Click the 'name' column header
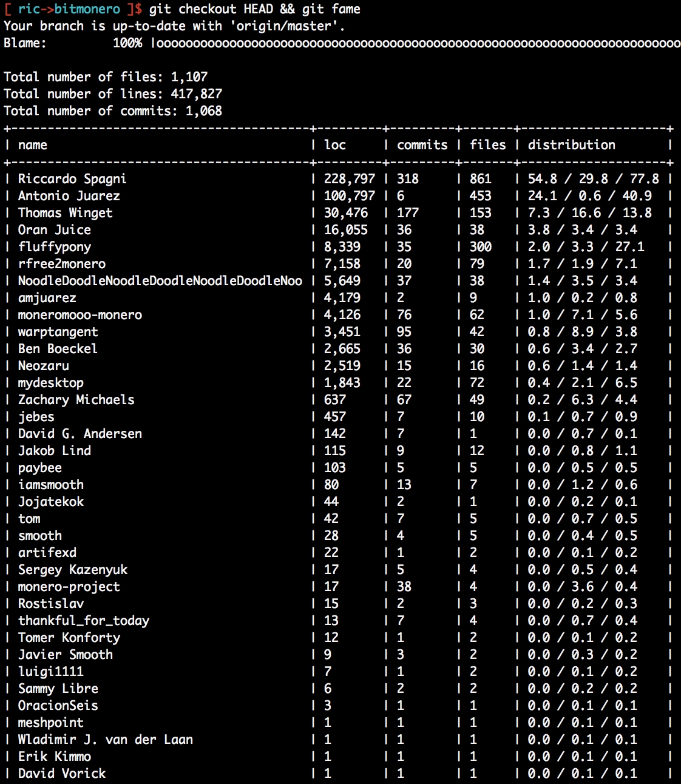This screenshot has height=784, width=681. 33,145
